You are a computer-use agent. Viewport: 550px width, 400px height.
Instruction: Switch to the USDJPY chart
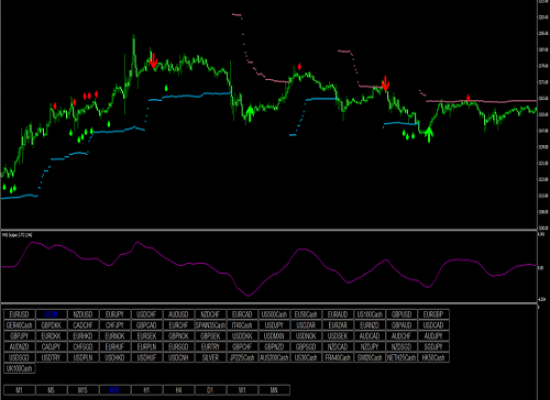point(274,325)
